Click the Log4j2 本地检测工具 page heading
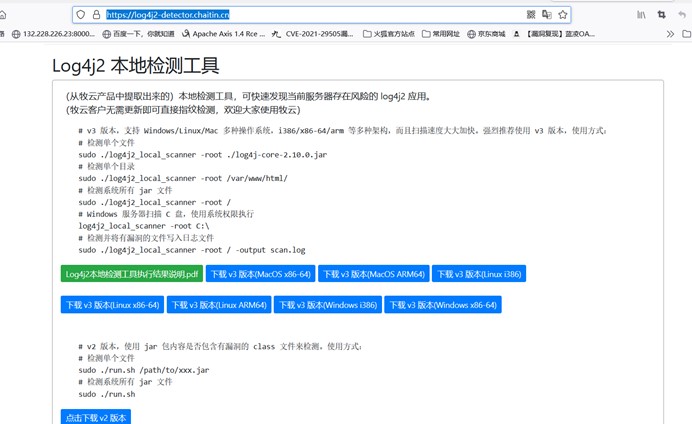Screen dimensions: 692x424 click(135, 66)
